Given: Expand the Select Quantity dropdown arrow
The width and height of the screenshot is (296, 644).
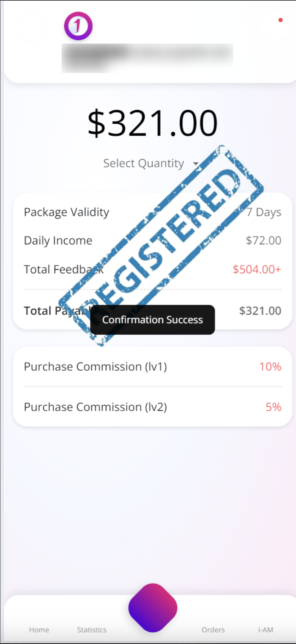Looking at the screenshot, I should pyautogui.click(x=196, y=164).
